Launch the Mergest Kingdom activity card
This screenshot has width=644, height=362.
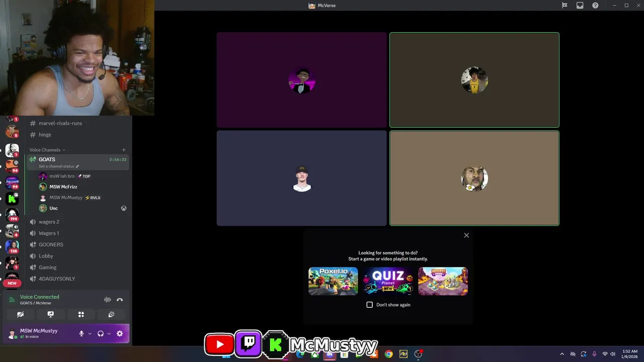[x=443, y=281]
